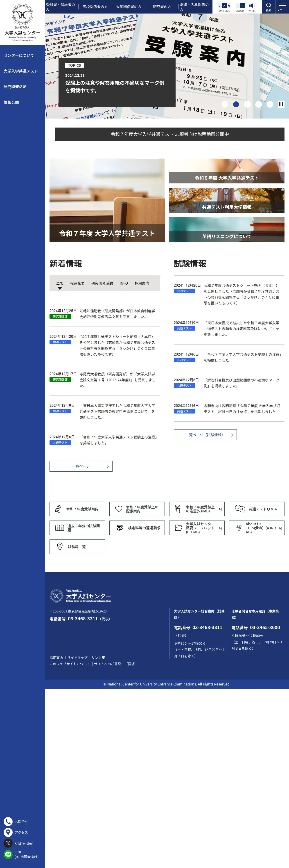The height and width of the screenshot is (868, 289).
Task: Open 大学入学共通テスト sidebar menu
Action: [x=20, y=71]
